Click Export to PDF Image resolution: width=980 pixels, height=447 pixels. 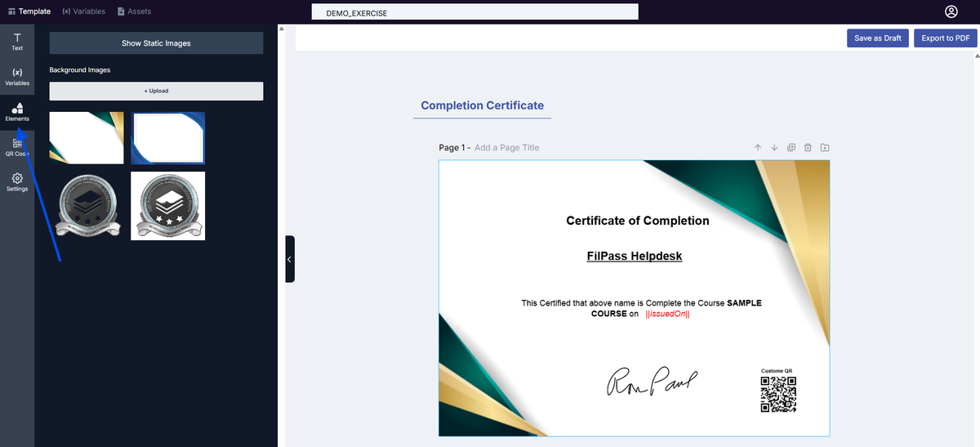pyautogui.click(x=946, y=38)
